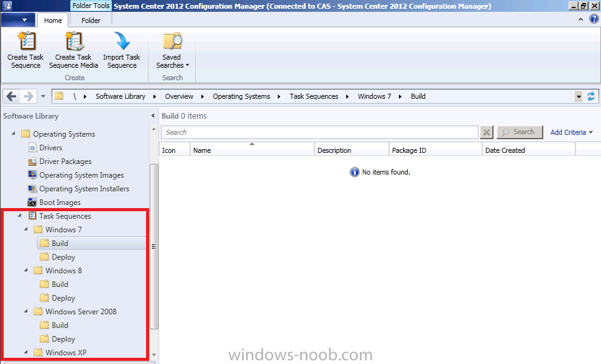Click application icon in title bar

point(7,6)
